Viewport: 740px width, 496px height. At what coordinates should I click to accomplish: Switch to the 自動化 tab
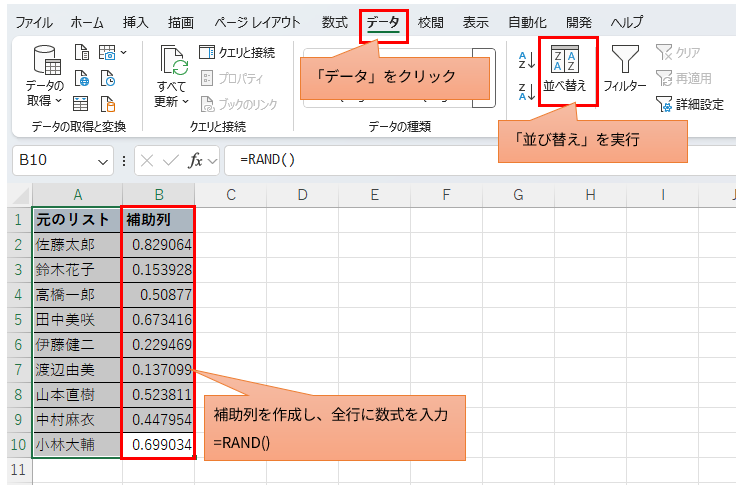pyautogui.click(x=527, y=22)
